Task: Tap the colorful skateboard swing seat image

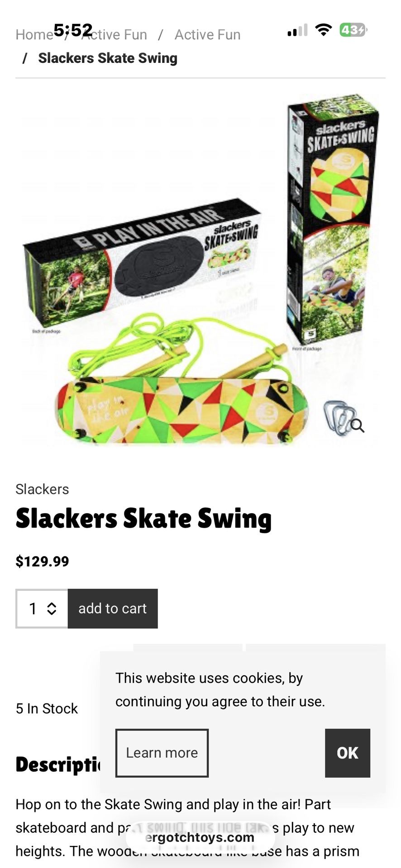Action: pyautogui.click(x=181, y=409)
